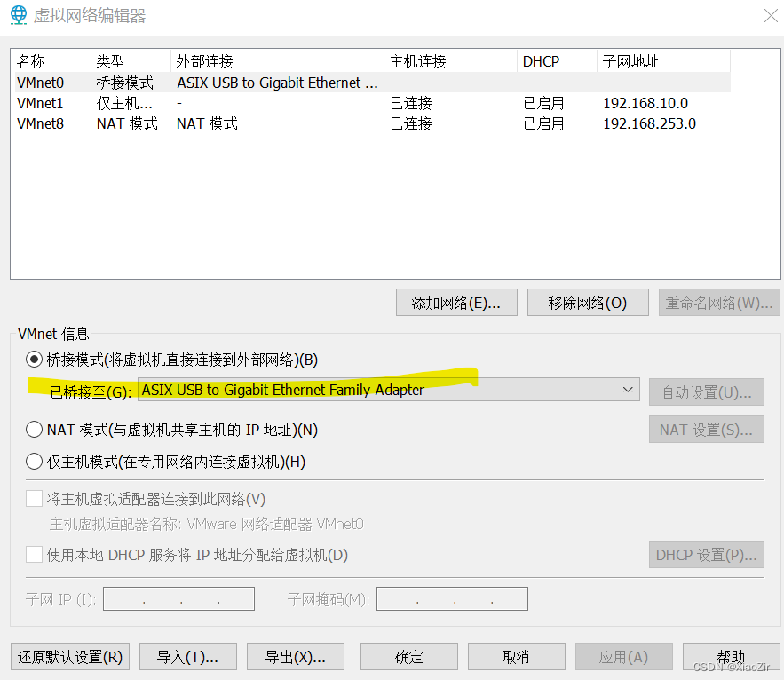Image resolution: width=784 pixels, height=680 pixels.
Task: Click the globe icon in the title bar
Action: 17,15
